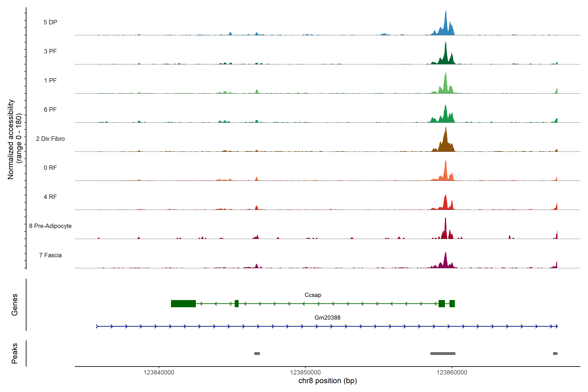The width and height of the screenshot is (588, 392).
Task: Click the 7 Fascia track label
Action: (x=50, y=255)
